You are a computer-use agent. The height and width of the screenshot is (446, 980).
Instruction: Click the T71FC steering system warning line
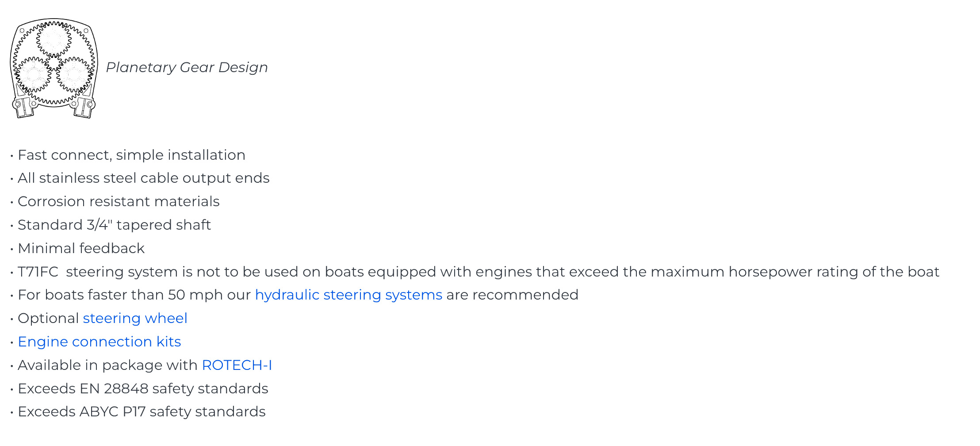click(479, 272)
